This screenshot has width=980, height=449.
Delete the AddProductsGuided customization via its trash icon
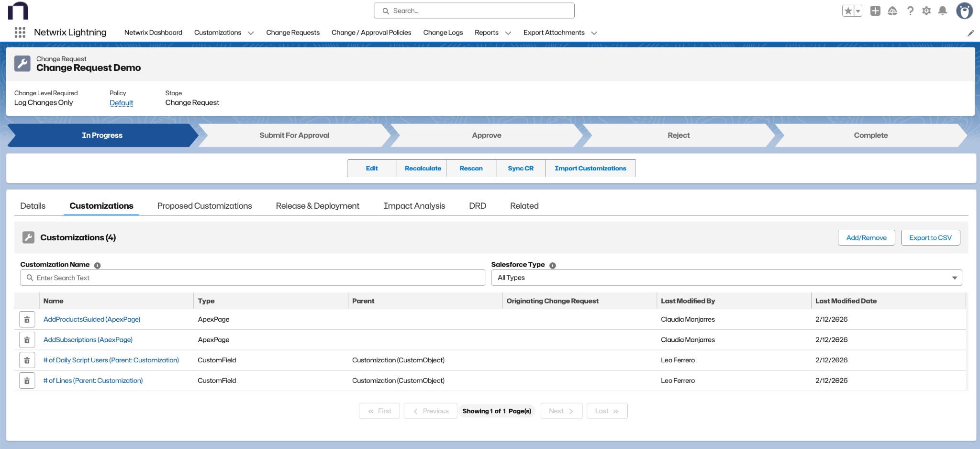[27, 319]
